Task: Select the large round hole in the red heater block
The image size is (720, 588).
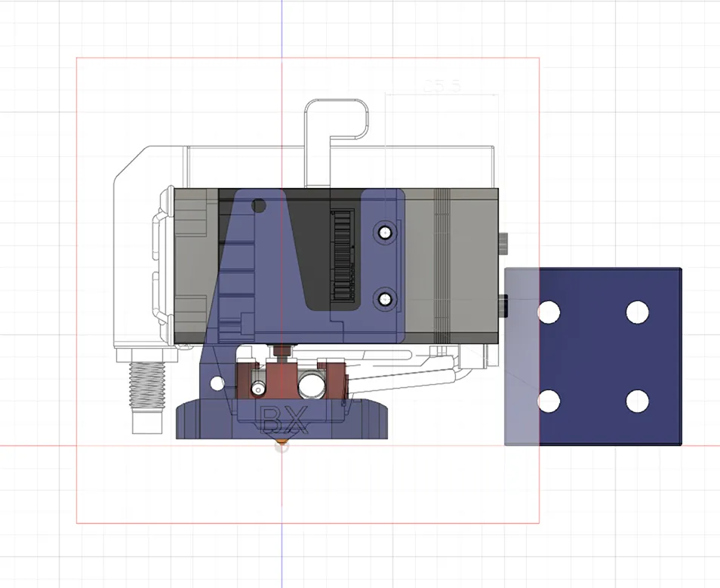Action: click(x=310, y=386)
